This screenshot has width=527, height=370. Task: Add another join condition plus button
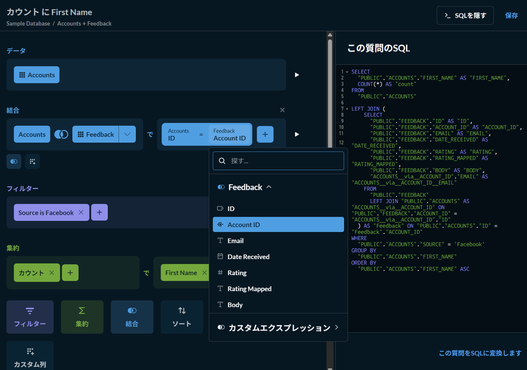[265, 134]
